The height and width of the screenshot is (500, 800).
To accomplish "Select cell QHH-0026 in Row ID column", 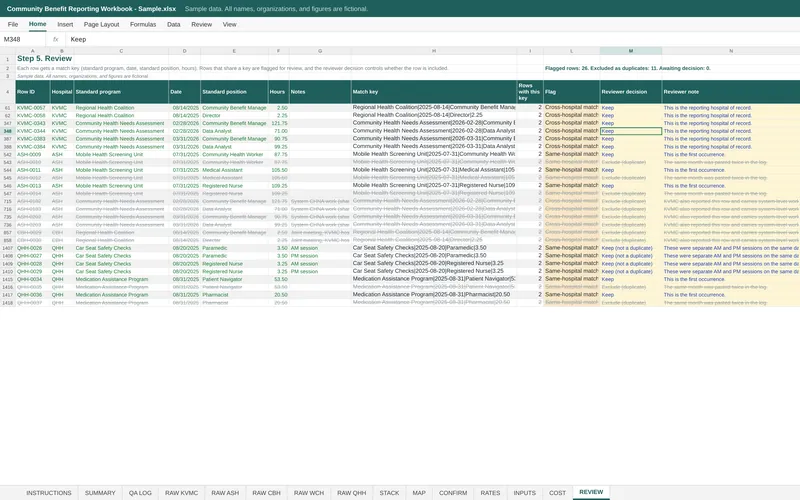I will 33,248.
